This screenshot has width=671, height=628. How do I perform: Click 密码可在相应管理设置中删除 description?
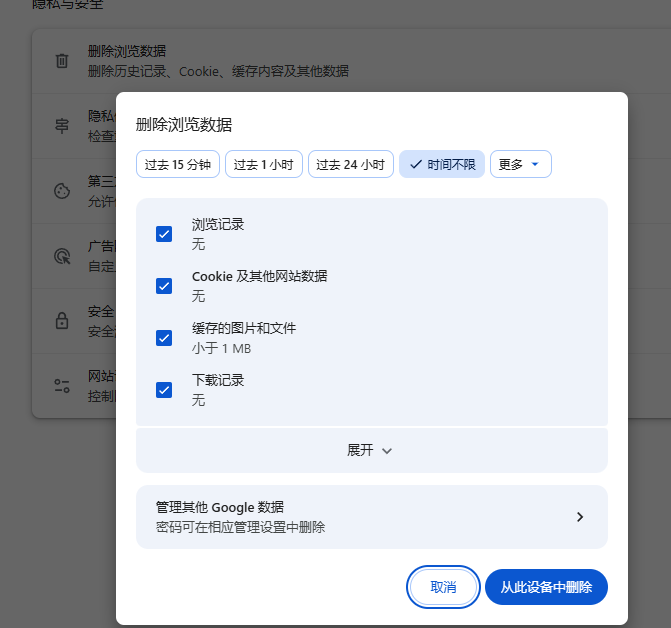pyautogui.click(x=240, y=527)
